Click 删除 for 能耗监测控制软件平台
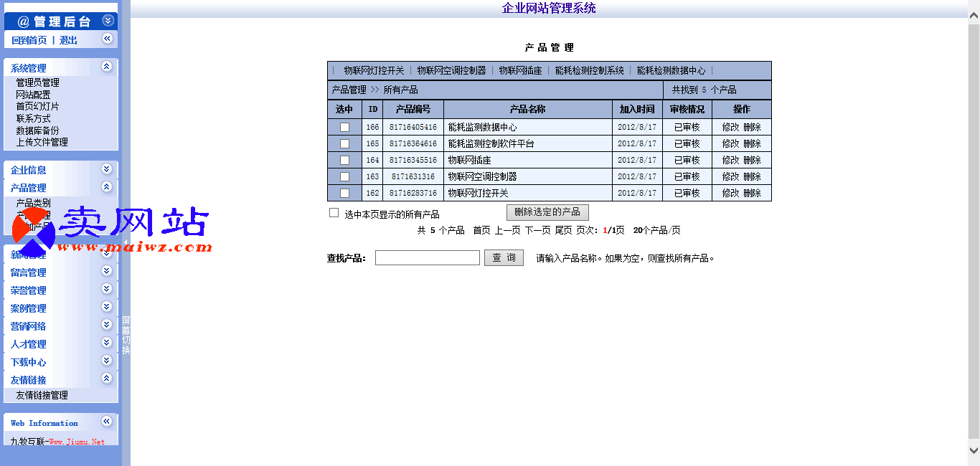The height and width of the screenshot is (466, 980). tap(752, 144)
